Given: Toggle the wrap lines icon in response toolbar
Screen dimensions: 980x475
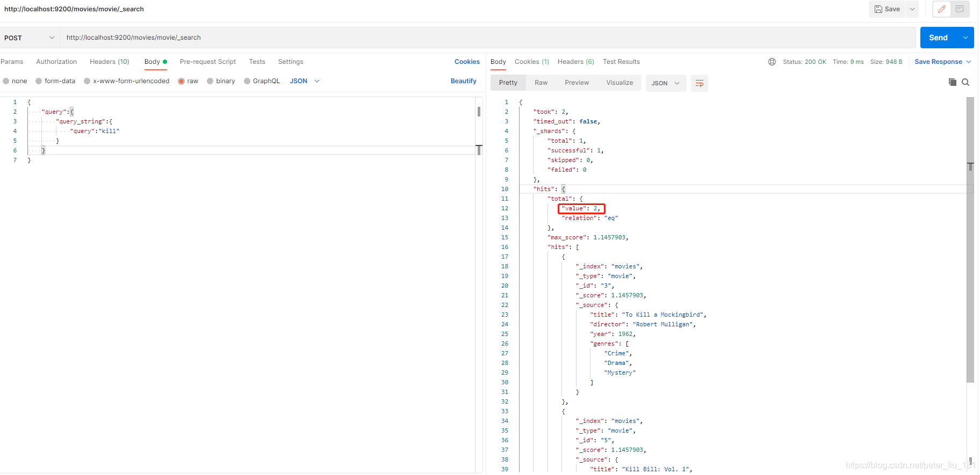Looking at the screenshot, I should (x=700, y=83).
